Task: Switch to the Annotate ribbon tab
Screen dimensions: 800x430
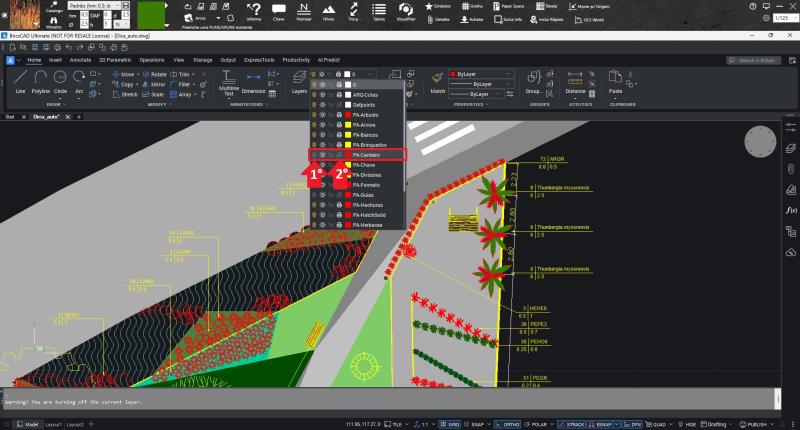Action: pos(80,60)
